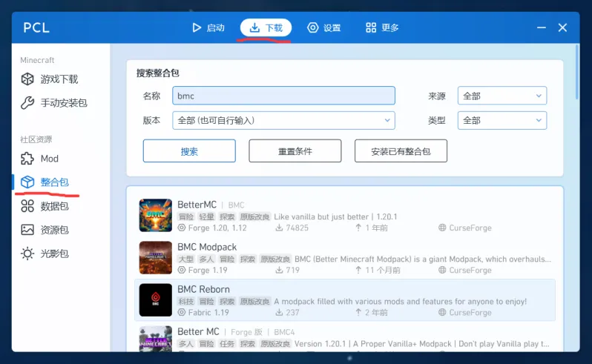The width and height of the screenshot is (592, 364).
Task: Select the BetterMC result title
Action: (197, 205)
